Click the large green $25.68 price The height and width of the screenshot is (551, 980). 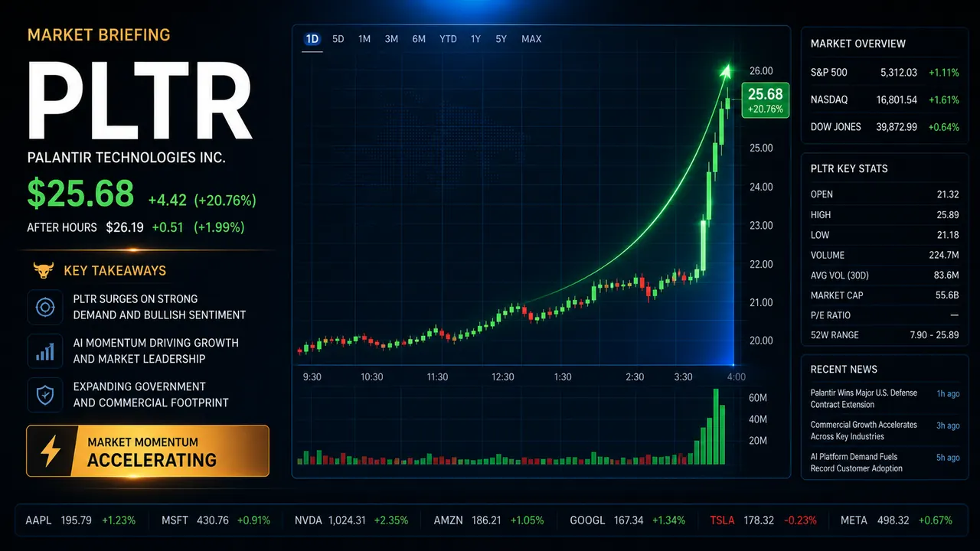tap(80, 194)
